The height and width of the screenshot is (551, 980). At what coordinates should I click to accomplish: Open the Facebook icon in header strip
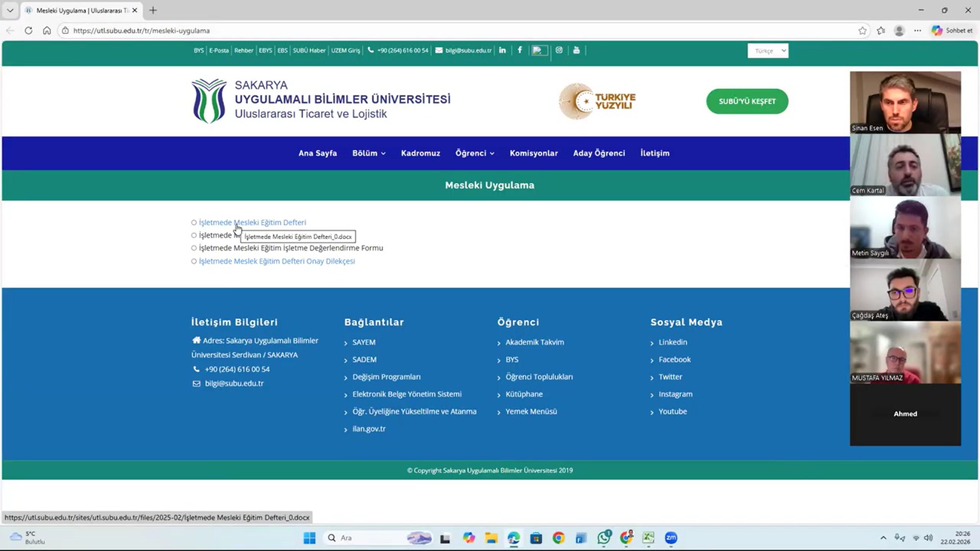(520, 50)
